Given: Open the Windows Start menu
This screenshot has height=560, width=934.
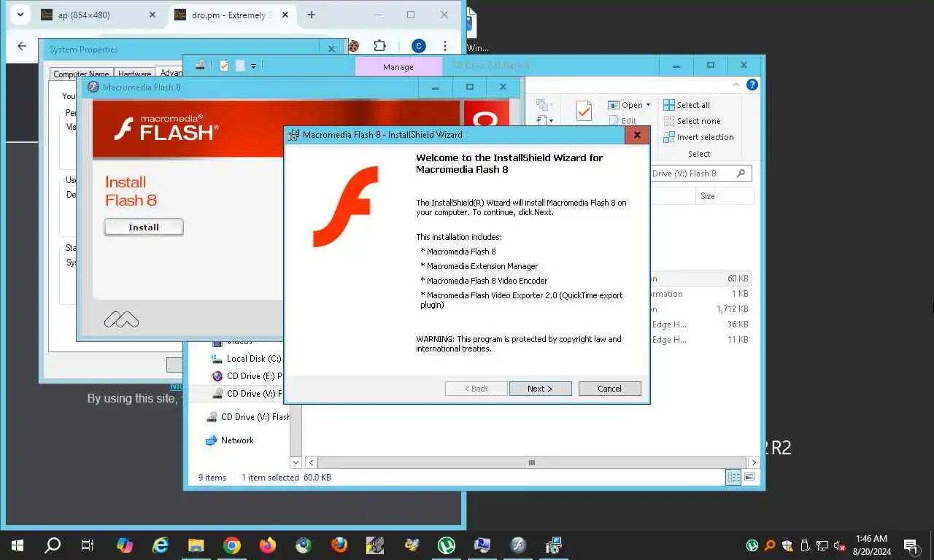Looking at the screenshot, I should pyautogui.click(x=18, y=545).
